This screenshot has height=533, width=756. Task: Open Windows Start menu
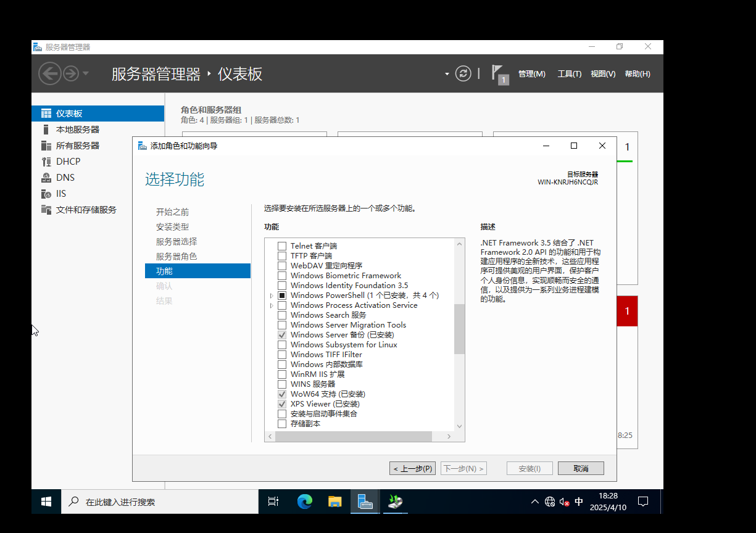click(46, 502)
